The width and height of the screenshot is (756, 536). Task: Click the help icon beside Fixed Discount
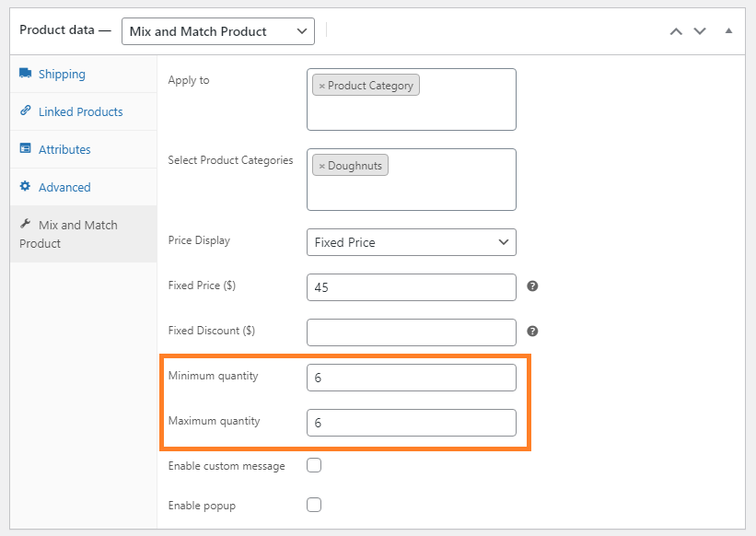point(532,332)
